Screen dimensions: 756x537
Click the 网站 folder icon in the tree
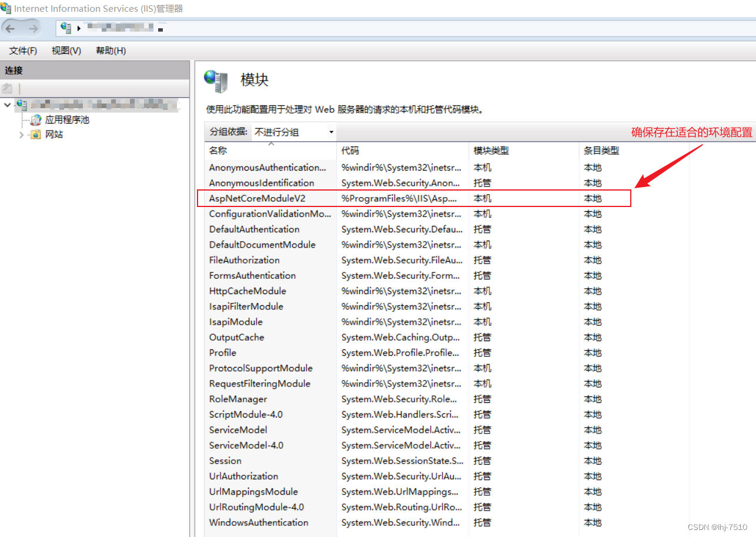click(x=36, y=134)
